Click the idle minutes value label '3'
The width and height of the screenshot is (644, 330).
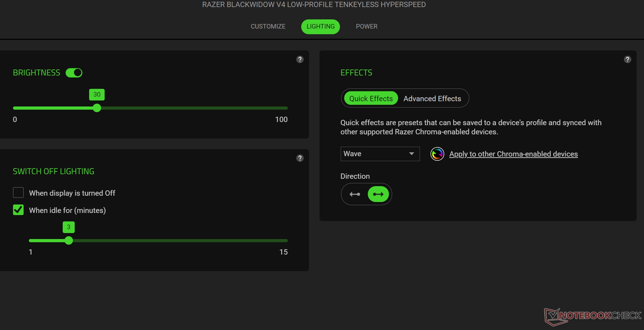coord(69,227)
